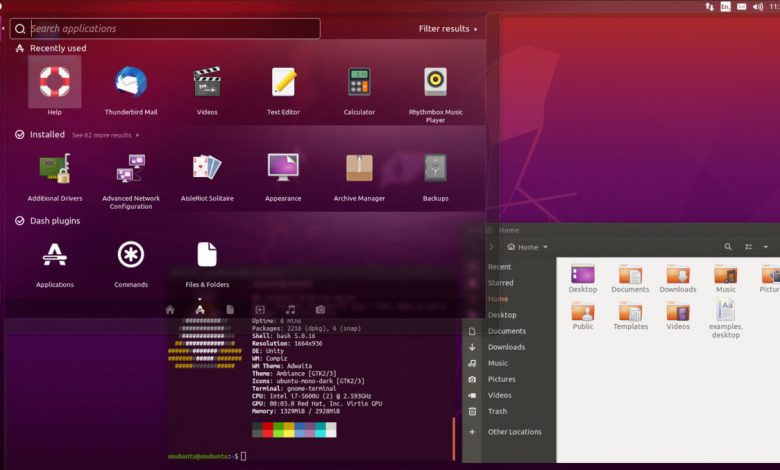The image size is (780, 470).
Task: Launch AisleRiot Solitaire
Action: coord(207,167)
